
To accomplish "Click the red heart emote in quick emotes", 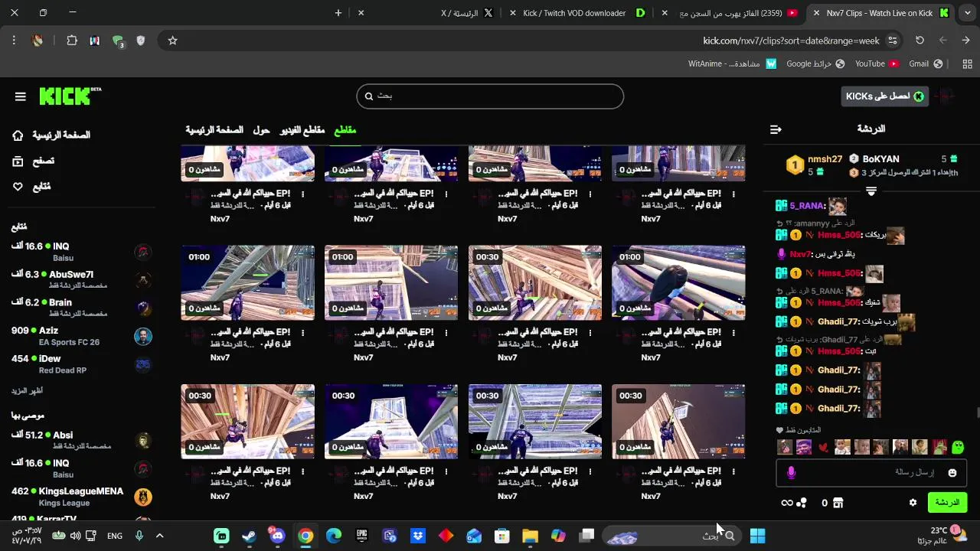I will pos(823,447).
